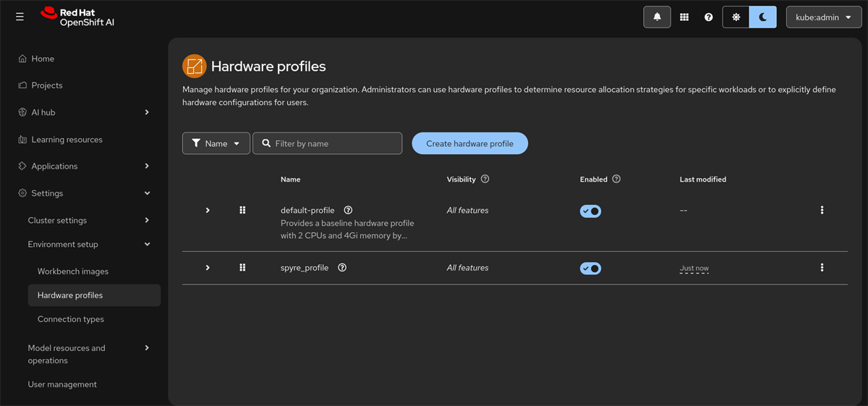Open Connection types in sidebar
Image resolution: width=868 pixels, height=406 pixels.
click(x=71, y=319)
